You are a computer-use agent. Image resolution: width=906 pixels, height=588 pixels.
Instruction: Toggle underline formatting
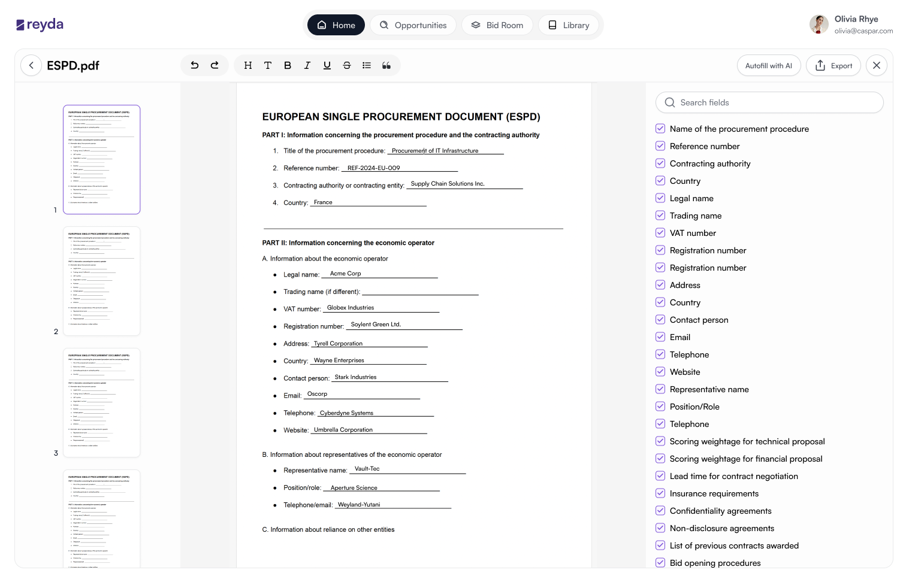point(327,65)
